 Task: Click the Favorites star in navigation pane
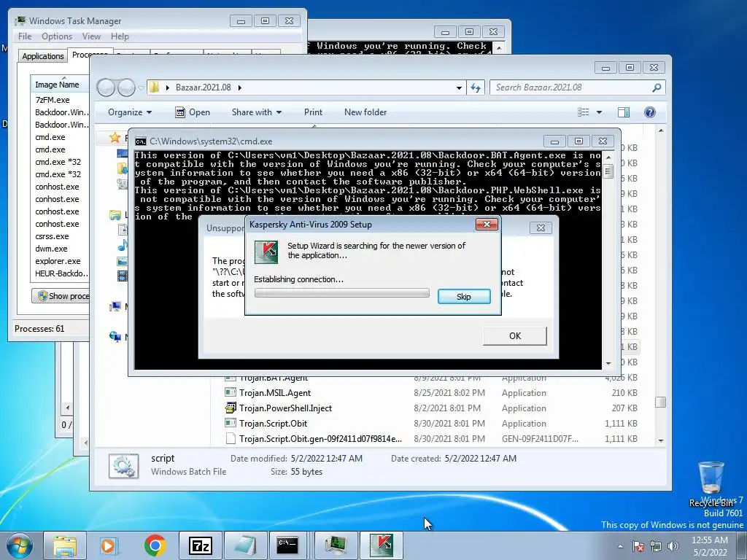(x=115, y=138)
